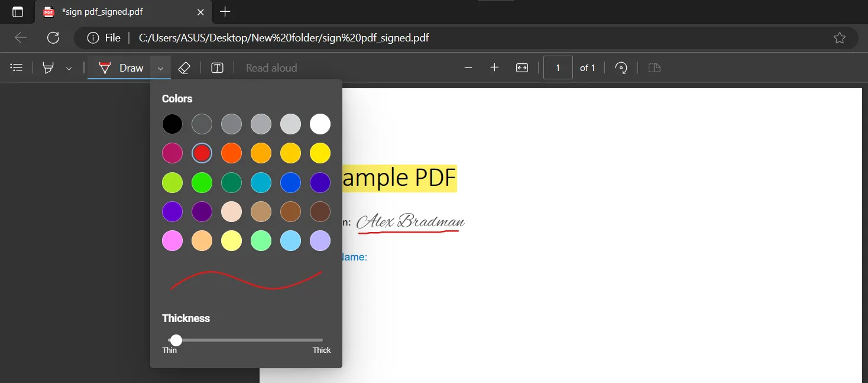Zoom out on the PDF
The height and width of the screenshot is (383, 868).
[468, 67]
